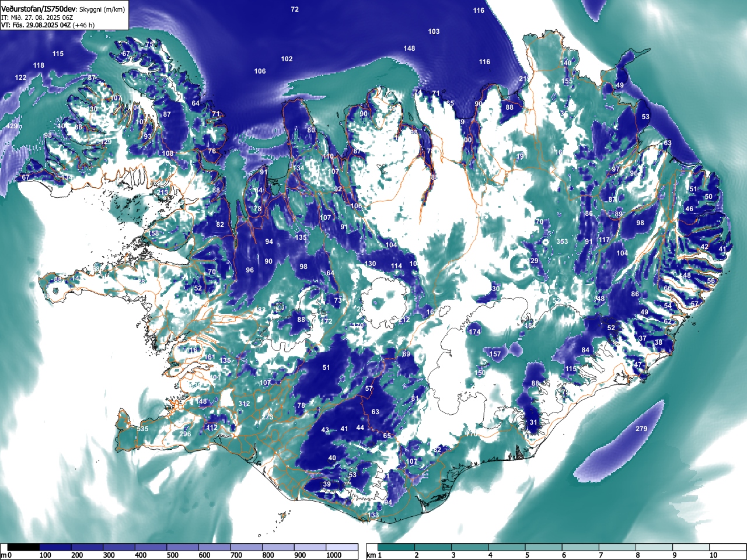747x560 pixels.
Task: Click the visibility value 296 on the map
Action: [185, 434]
